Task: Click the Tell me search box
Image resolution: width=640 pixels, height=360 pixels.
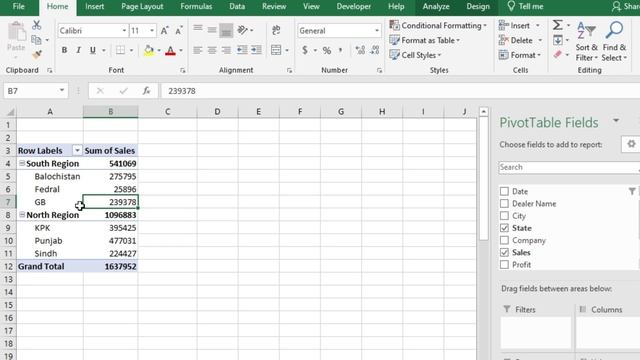Action: [x=525, y=7]
